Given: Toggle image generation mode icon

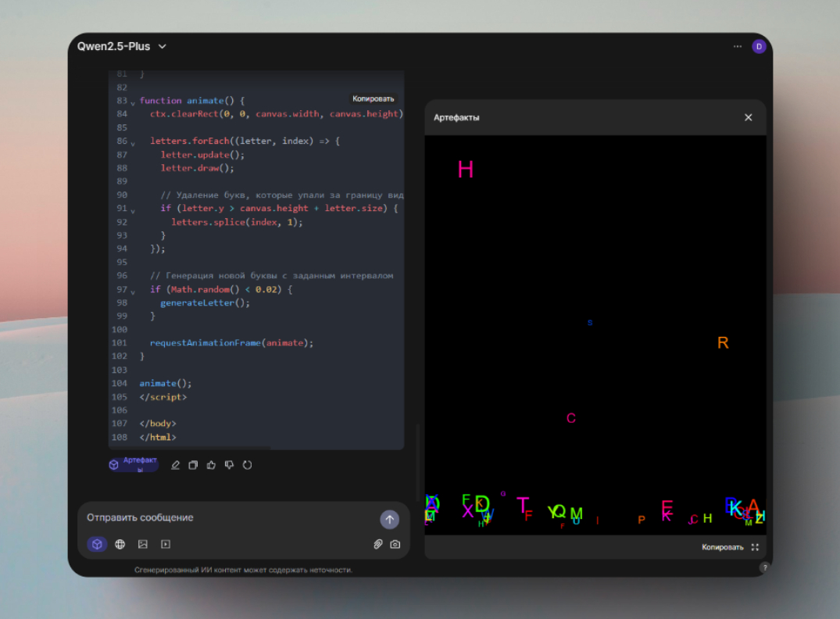Looking at the screenshot, I should [x=143, y=545].
